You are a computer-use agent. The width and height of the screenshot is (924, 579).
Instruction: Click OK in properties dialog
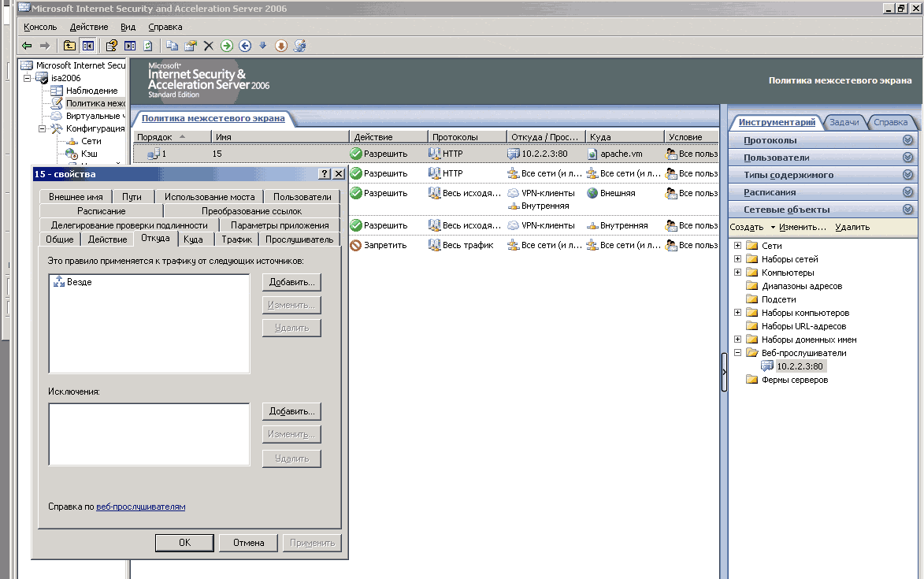coord(184,543)
